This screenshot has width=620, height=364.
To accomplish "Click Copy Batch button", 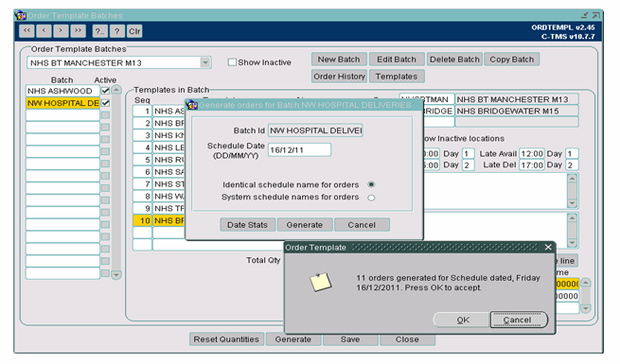I will (x=512, y=60).
